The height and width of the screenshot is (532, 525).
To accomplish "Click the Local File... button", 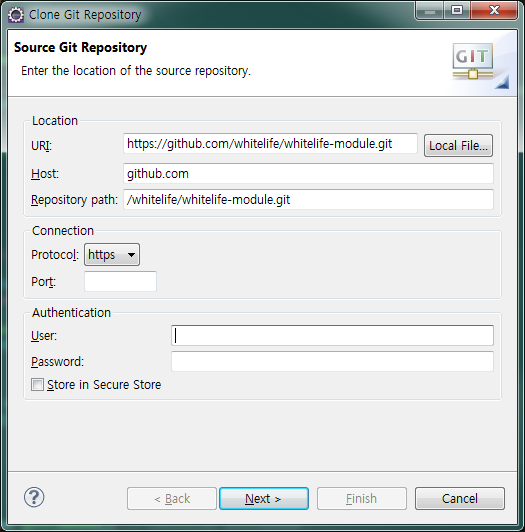I will pyautogui.click(x=458, y=146).
